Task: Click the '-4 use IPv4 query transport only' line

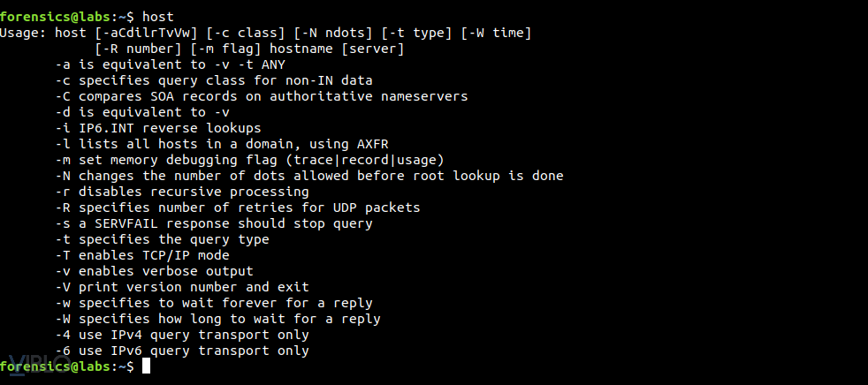Action: 182,335
